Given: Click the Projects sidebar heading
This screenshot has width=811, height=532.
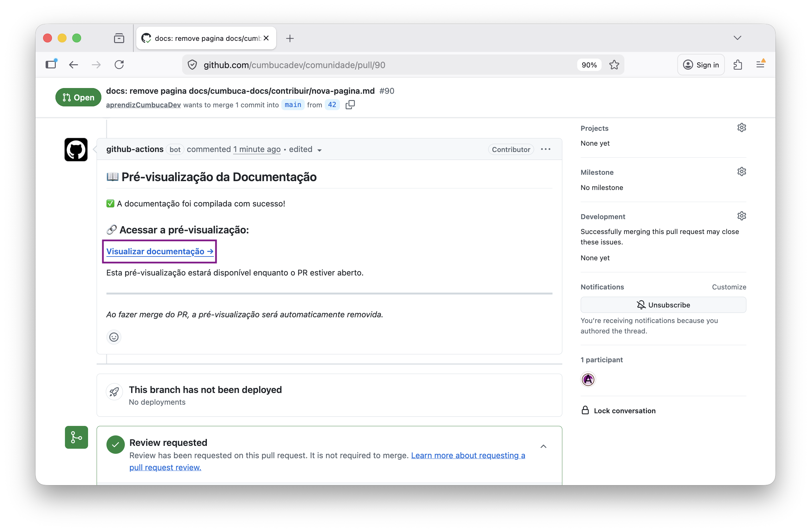Looking at the screenshot, I should coord(594,128).
